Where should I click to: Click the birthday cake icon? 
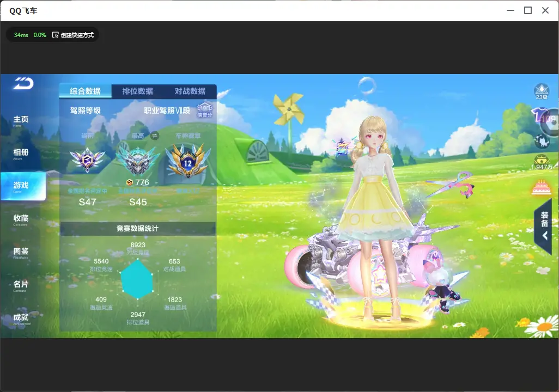[541, 187]
